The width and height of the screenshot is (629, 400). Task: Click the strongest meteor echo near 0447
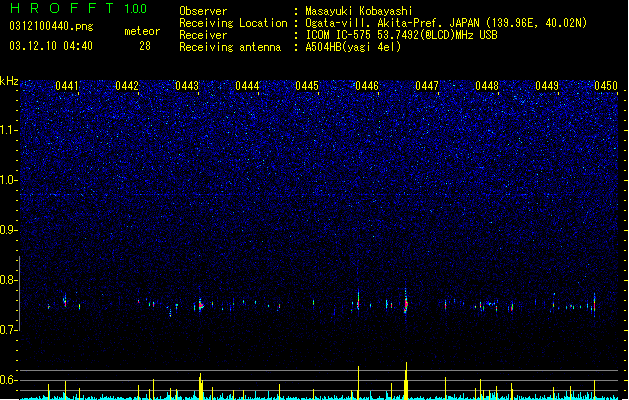click(406, 304)
